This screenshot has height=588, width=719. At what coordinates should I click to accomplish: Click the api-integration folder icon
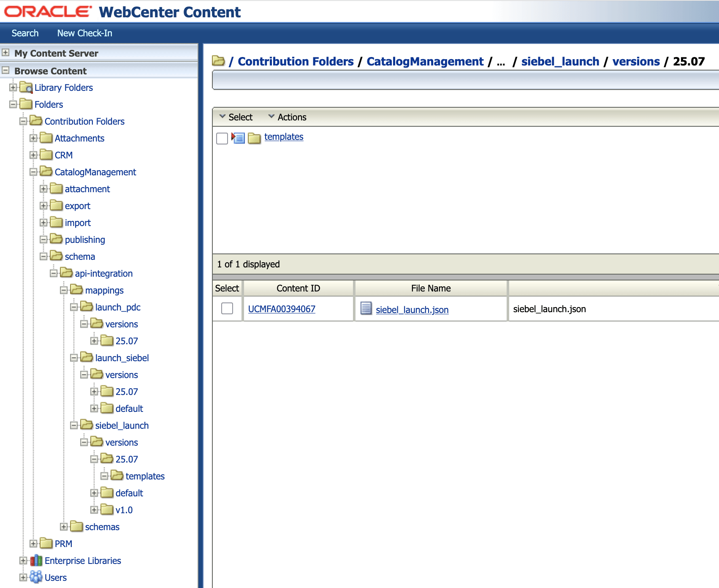66,273
